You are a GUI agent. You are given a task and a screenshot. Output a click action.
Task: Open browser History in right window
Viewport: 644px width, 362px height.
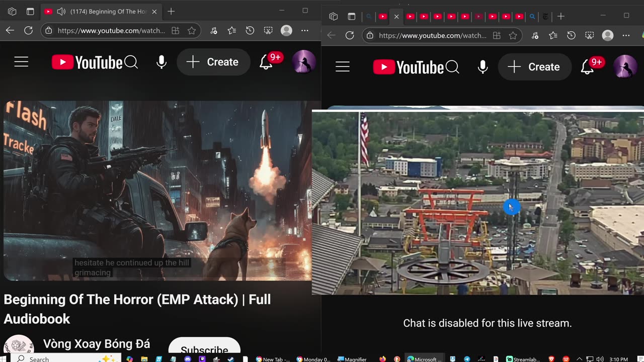coord(571,35)
